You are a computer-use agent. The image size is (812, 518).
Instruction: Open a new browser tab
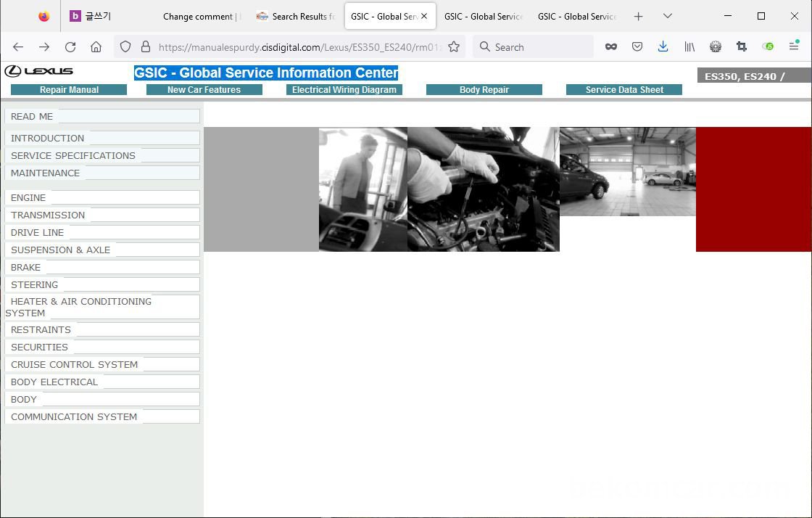(x=638, y=16)
